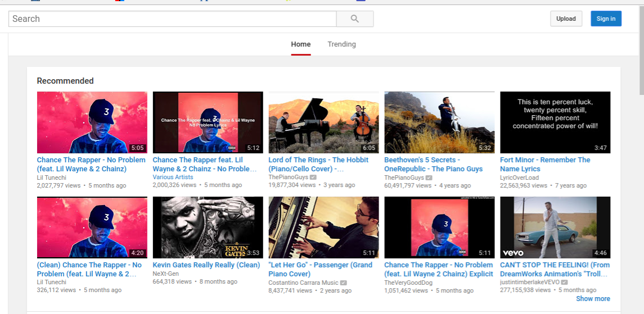The width and height of the screenshot is (644, 314).
Task: Click verified badge next to justintimberlakeVEVO
Action: point(565,283)
